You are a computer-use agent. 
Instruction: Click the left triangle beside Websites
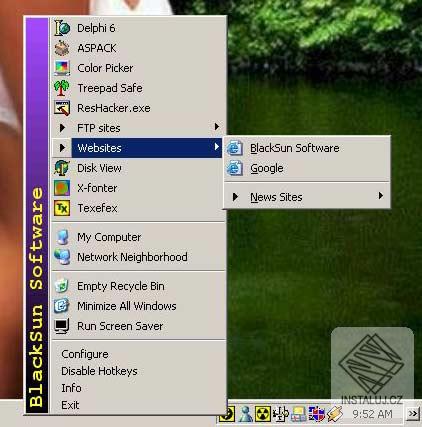62,148
